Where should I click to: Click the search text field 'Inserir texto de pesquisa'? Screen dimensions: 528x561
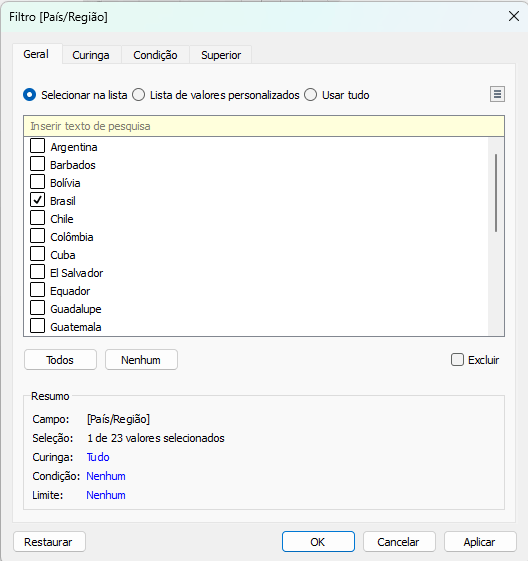(x=264, y=126)
